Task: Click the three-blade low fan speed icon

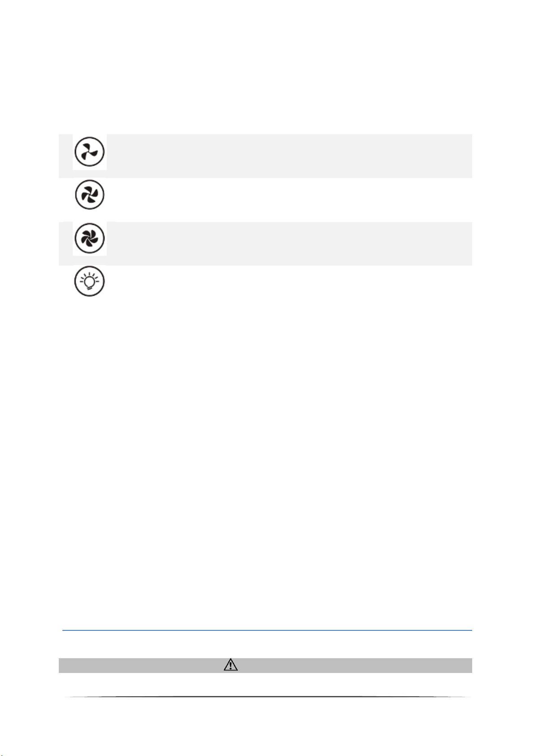Action: pyautogui.click(x=89, y=152)
